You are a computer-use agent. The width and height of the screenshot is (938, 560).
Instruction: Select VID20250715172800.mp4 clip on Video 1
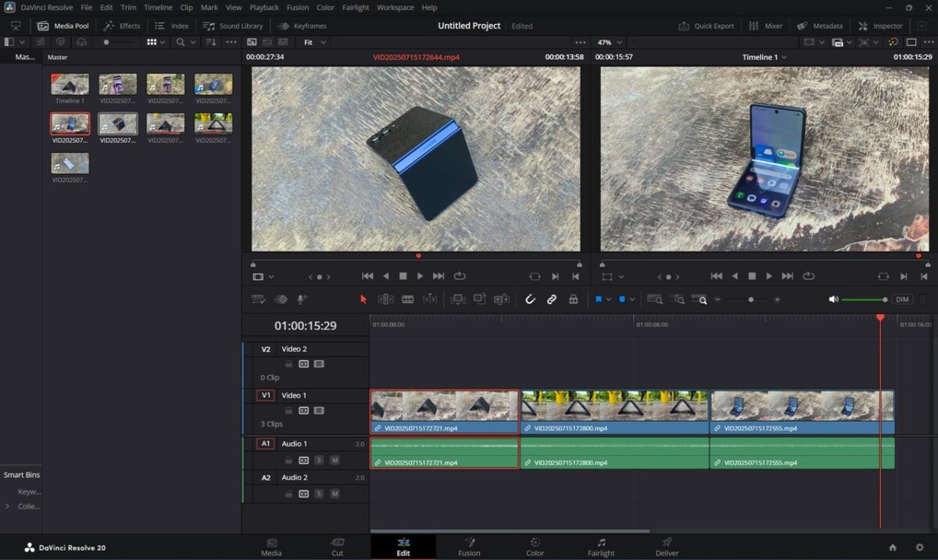pos(614,412)
